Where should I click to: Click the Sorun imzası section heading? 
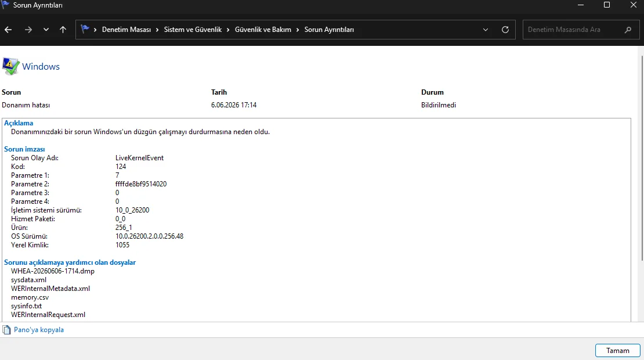coord(24,149)
